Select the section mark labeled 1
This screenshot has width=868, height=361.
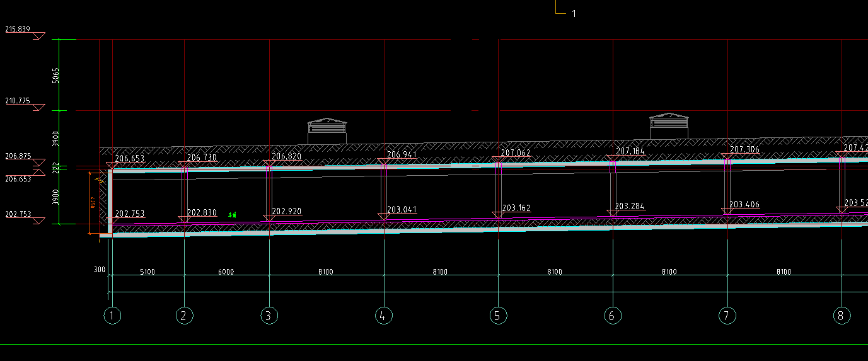573,13
